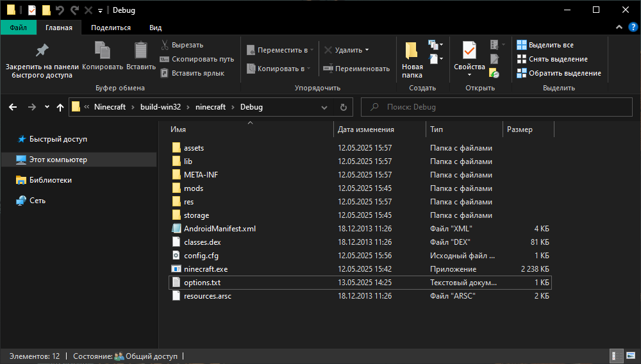641x364 pixels.
Task: Click the History icon in Открыть group
Action: pyautogui.click(x=494, y=73)
